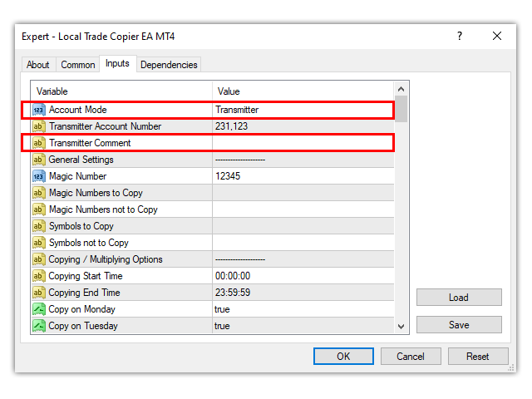The image size is (532, 399).
Task: Open the Account Mode Transmitter value dropdown
Action: click(x=301, y=110)
